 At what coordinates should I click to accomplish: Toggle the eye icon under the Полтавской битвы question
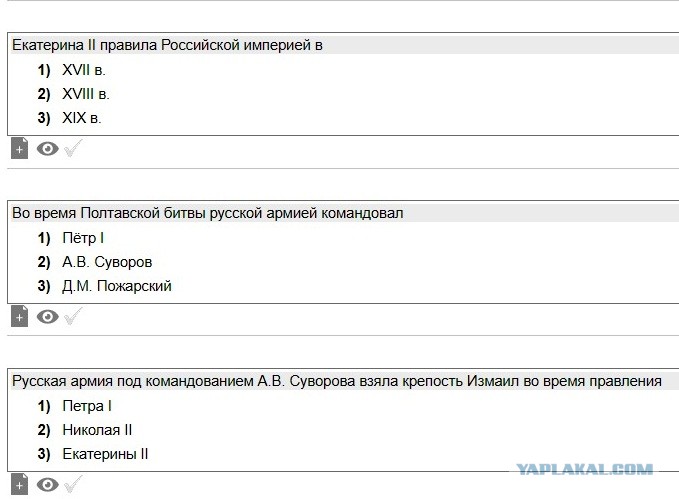(48, 317)
